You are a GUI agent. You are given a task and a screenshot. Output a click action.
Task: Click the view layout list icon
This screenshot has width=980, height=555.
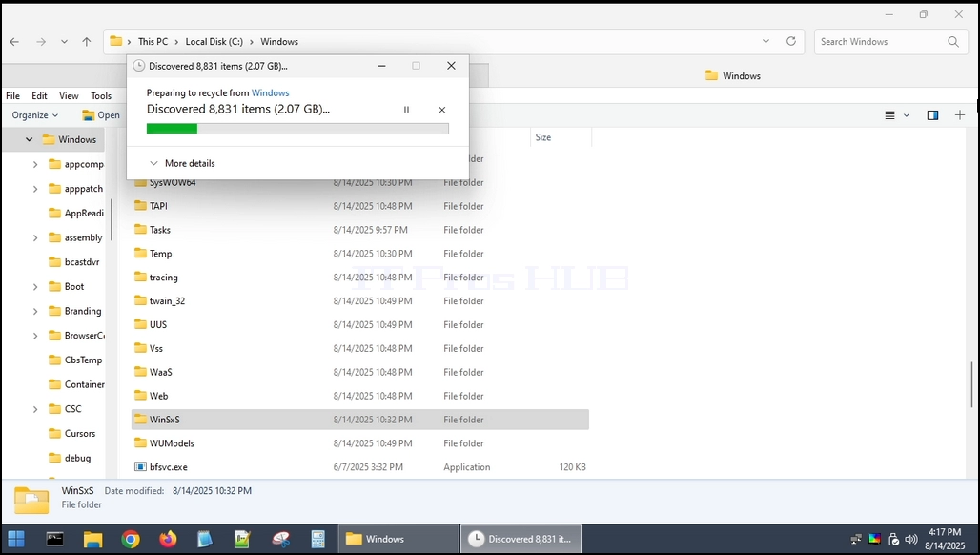point(890,115)
